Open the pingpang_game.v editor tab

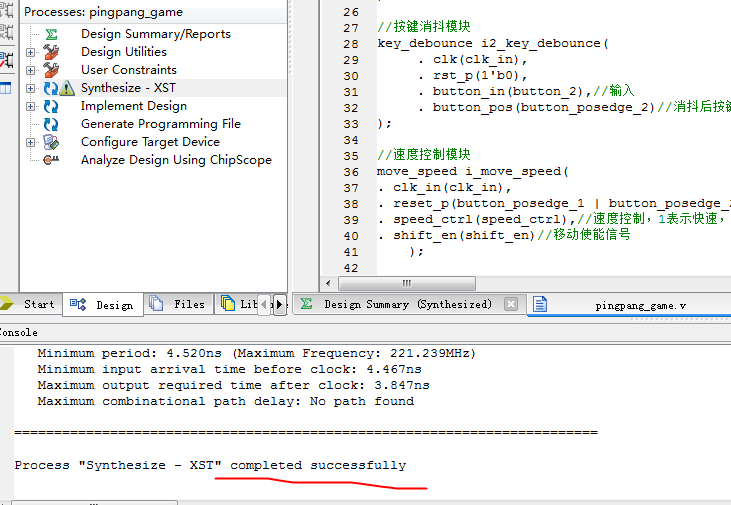(x=640, y=305)
